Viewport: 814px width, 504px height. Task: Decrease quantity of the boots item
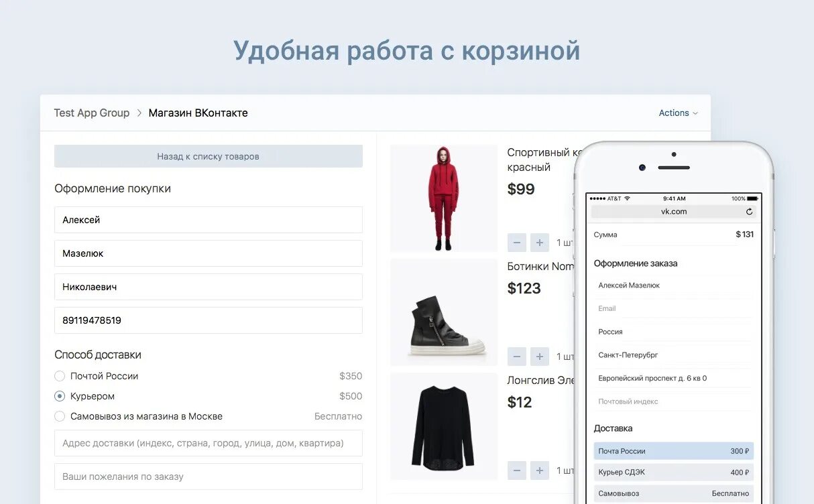tap(517, 357)
